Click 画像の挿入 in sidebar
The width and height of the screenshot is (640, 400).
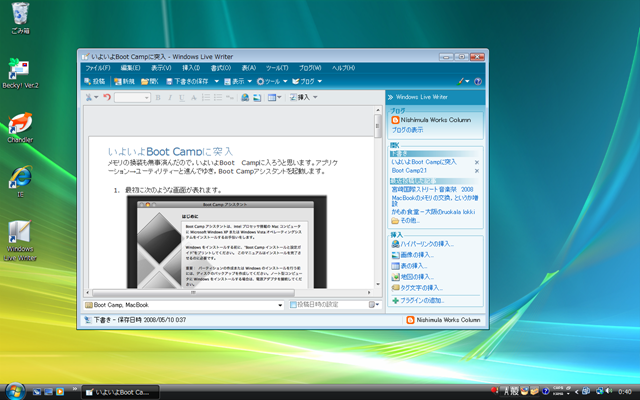pos(413,255)
